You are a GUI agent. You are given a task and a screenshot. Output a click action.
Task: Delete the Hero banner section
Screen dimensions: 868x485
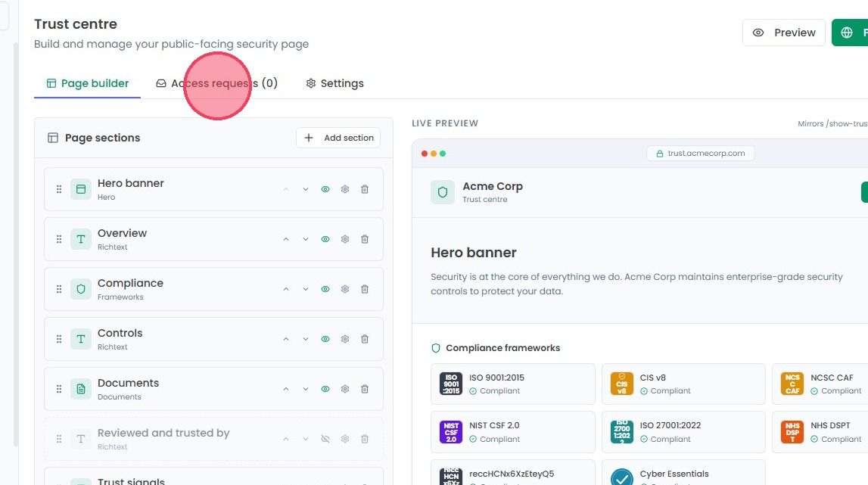pyautogui.click(x=365, y=189)
